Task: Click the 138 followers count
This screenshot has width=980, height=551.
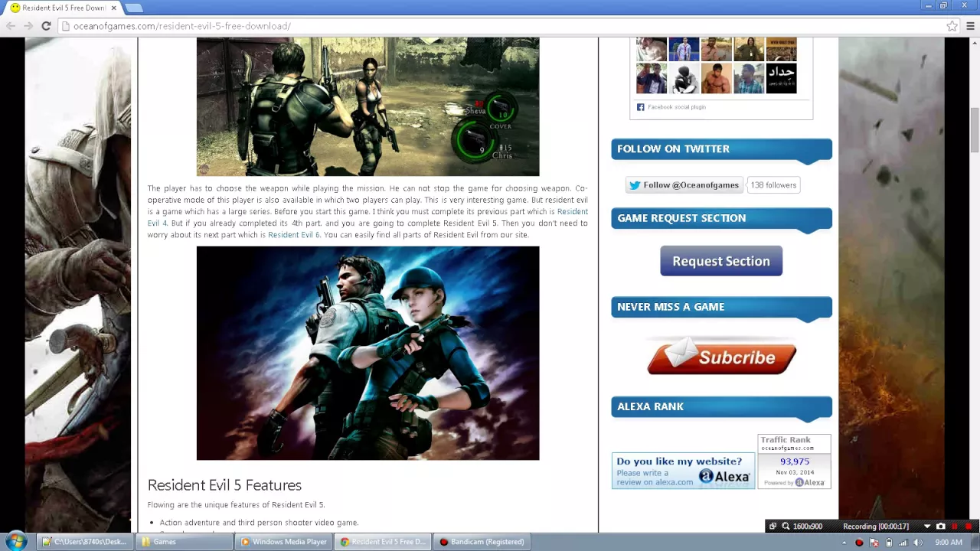Action: point(773,185)
